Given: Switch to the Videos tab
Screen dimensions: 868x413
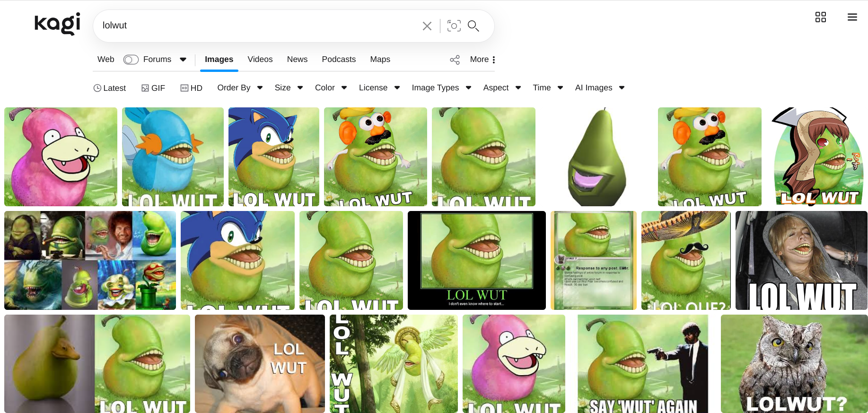Looking at the screenshot, I should [x=260, y=60].
